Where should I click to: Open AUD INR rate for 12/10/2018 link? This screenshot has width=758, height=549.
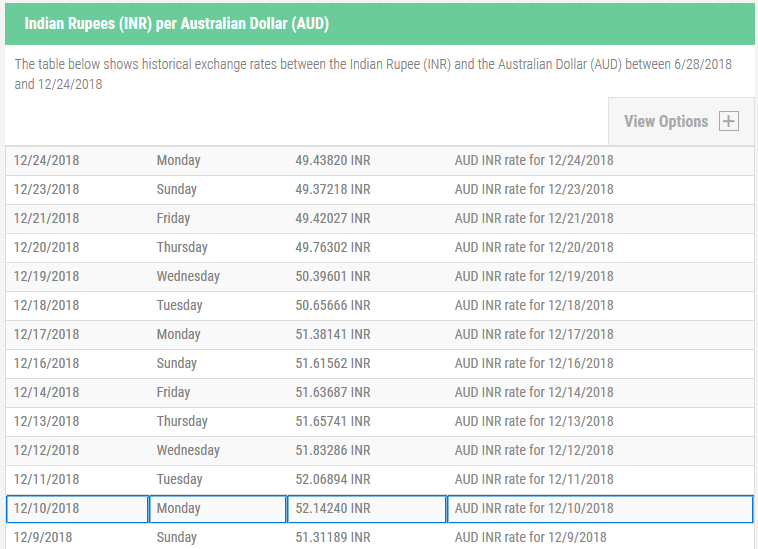pos(534,508)
